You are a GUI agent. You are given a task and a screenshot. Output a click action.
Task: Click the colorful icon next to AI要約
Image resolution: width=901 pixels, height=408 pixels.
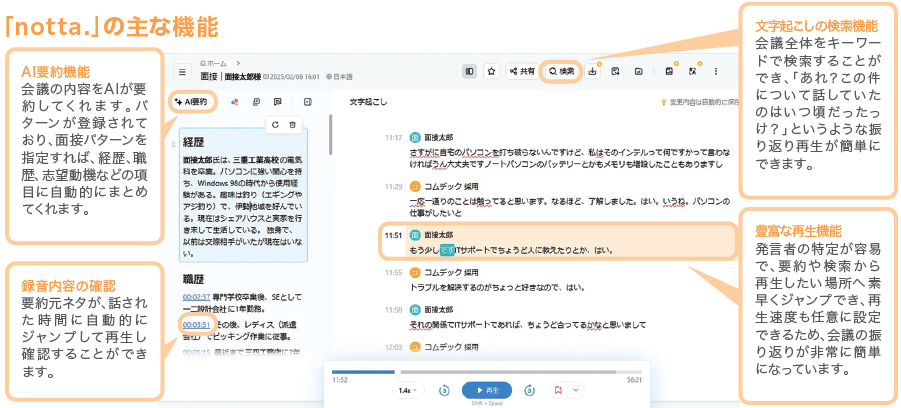pos(234,102)
